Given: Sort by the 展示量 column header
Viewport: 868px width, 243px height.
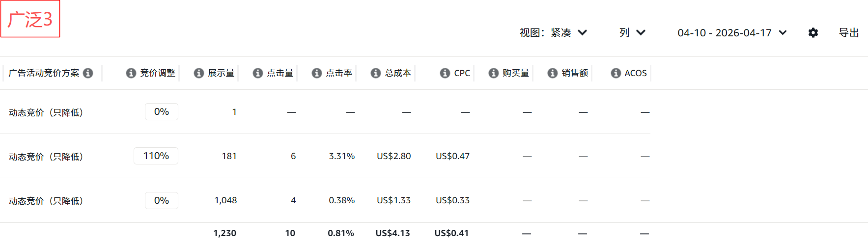Looking at the screenshot, I should 221,73.
